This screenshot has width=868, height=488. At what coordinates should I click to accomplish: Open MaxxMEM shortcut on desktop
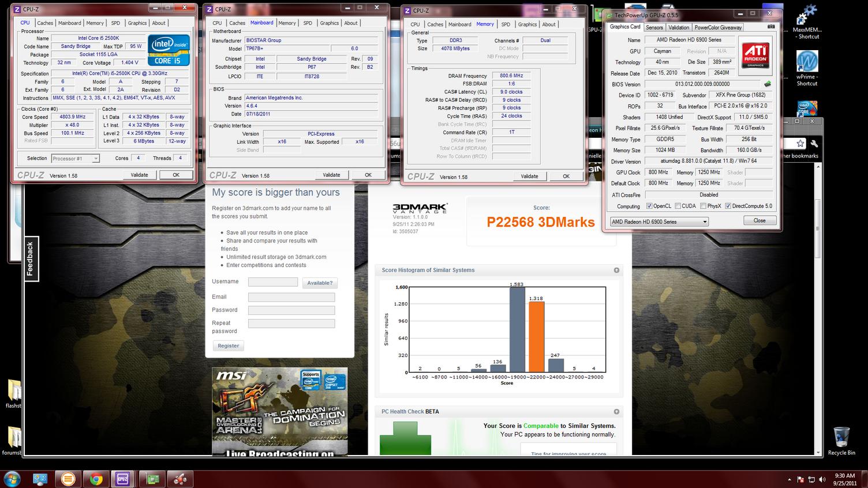click(807, 22)
